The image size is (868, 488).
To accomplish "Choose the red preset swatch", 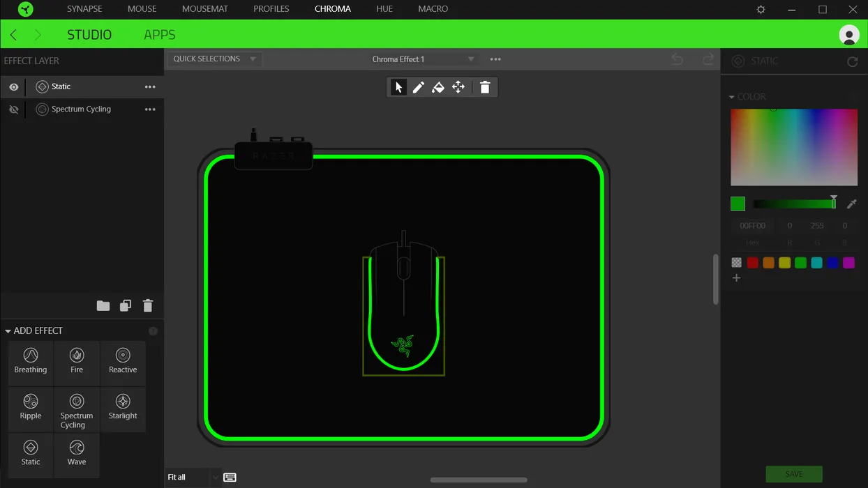I will click(x=753, y=263).
